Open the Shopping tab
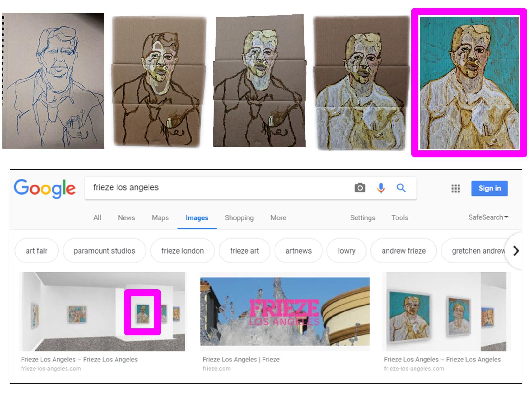The image size is (532, 396). (x=239, y=218)
